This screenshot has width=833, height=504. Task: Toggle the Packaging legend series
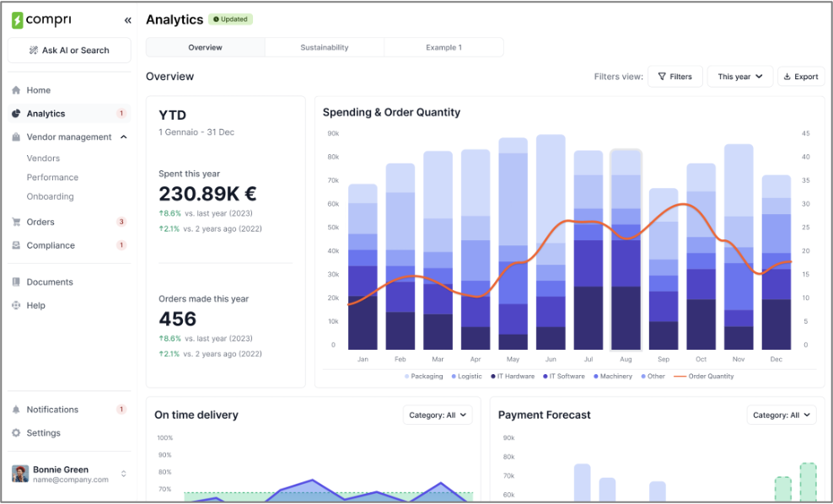pyautogui.click(x=423, y=377)
